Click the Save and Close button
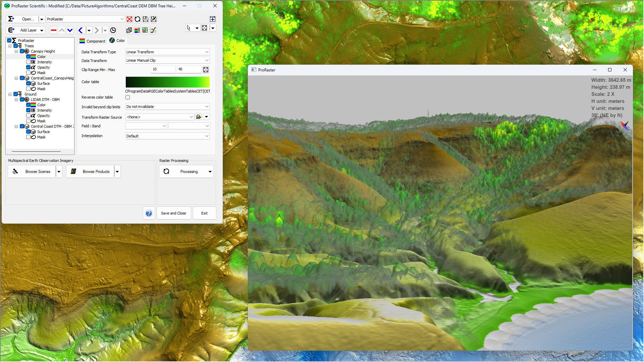This screenshot has height=362, width=644. (173, 213)
